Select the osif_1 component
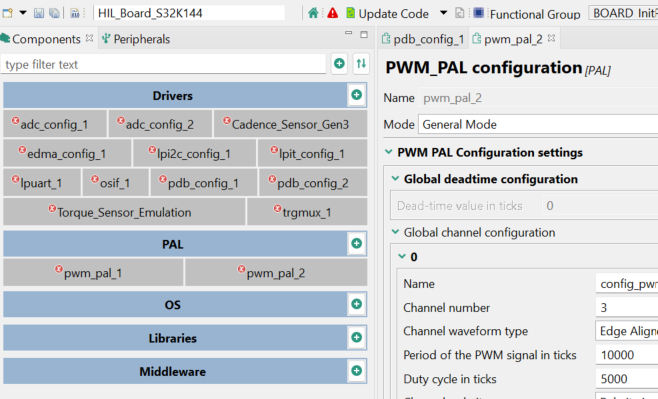 pyautogui.click(x=115, y=183)
